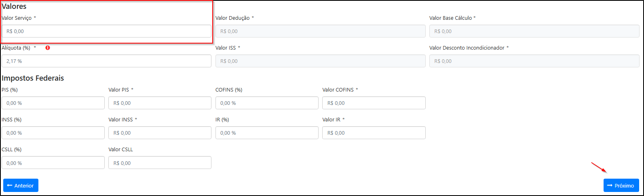The width and height of the screenshot is (644, 196).
Task: Focus the CSLL (%) input
Action: (53, 163)
